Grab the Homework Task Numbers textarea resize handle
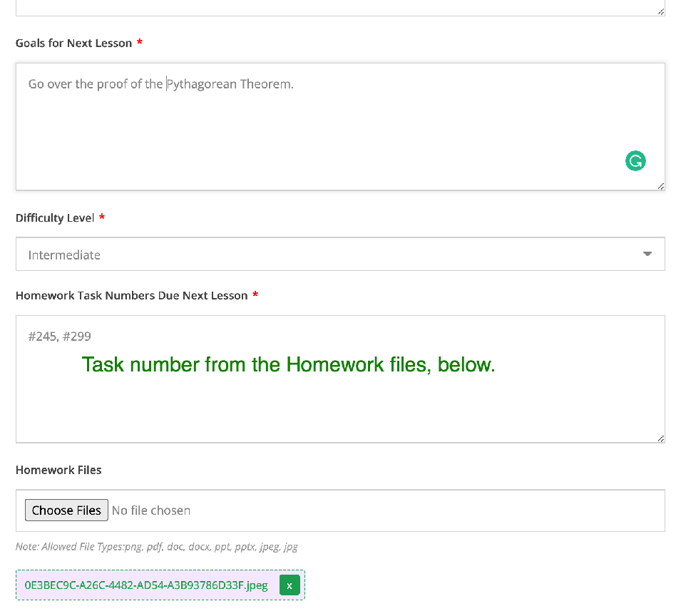This screenshot has width=681, height=616. (x=660, y=438)
